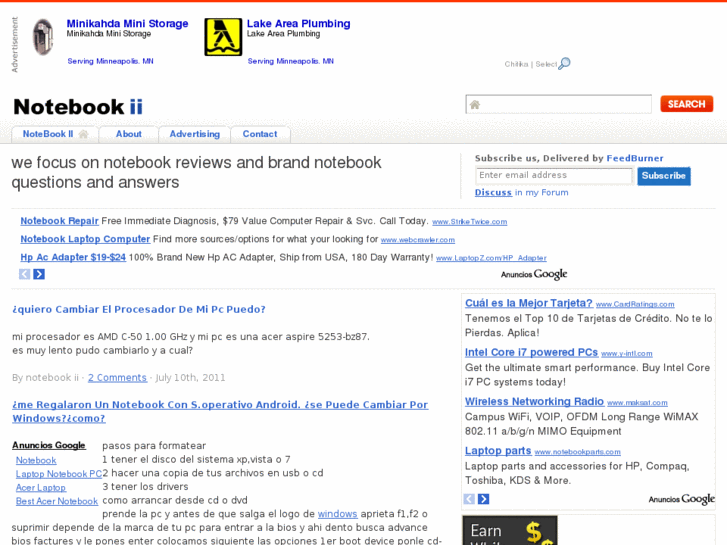
Task: Go to the Contact tab
Action: click(260, 134)
